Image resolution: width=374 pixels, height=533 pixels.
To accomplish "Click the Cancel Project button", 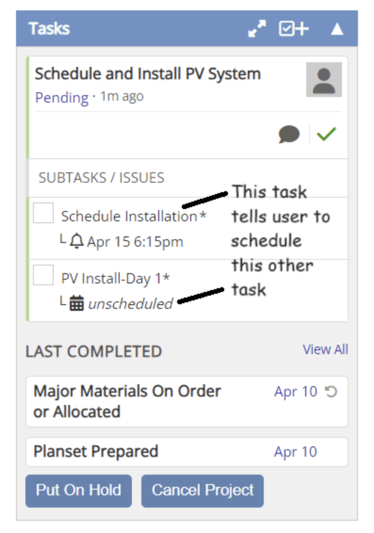I will click(202, 491).
